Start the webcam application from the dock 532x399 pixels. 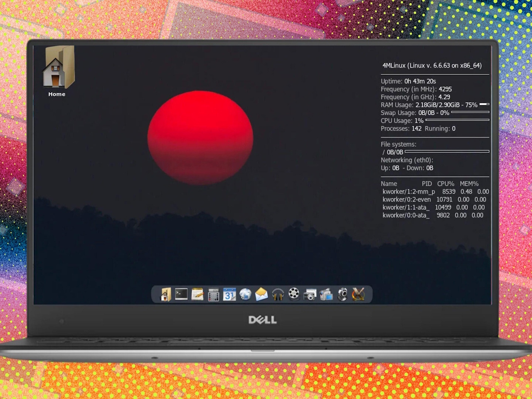(x=342, y=294)
